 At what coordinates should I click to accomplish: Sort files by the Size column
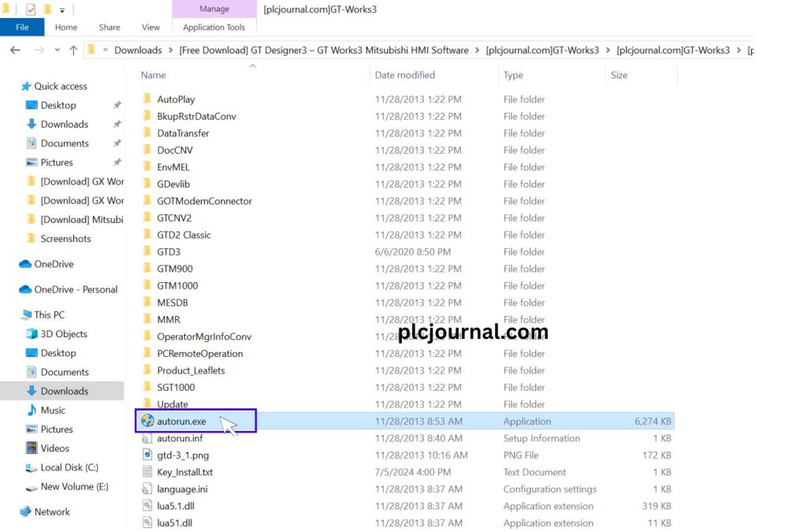click(619, 75)
